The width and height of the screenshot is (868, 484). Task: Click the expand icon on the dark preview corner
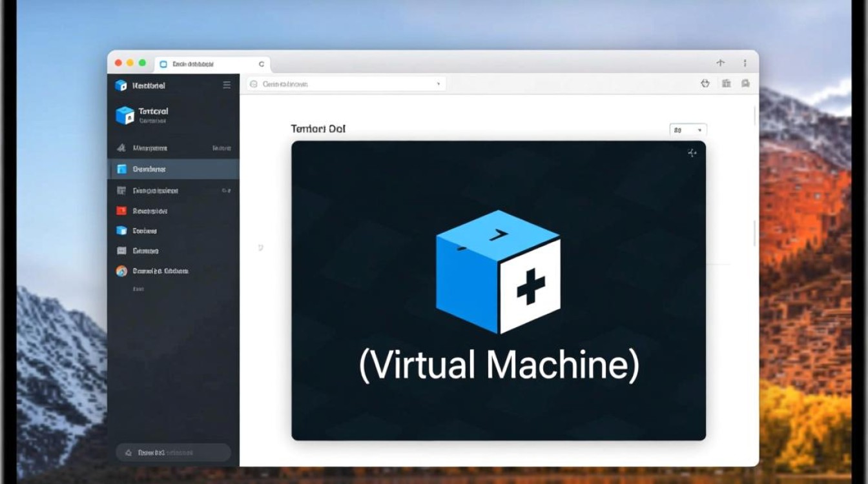692,153
